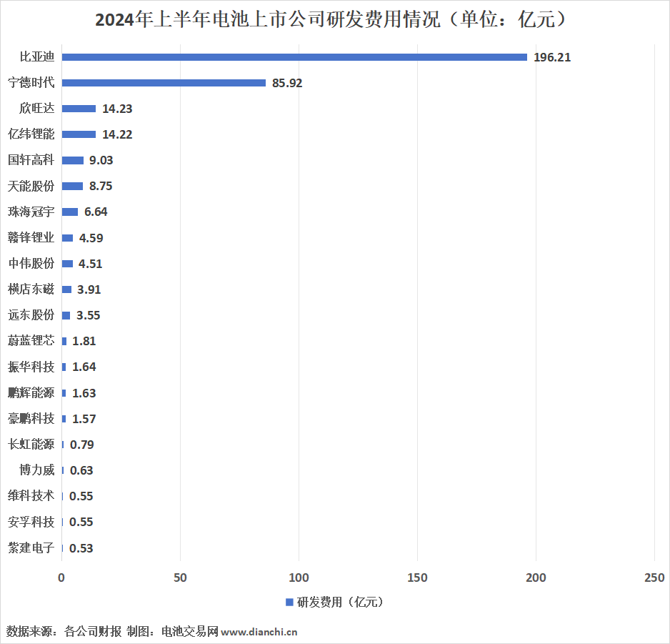Click the value label 1.57
This screenshot has height=644, width=670.
(x=84, y=419)
